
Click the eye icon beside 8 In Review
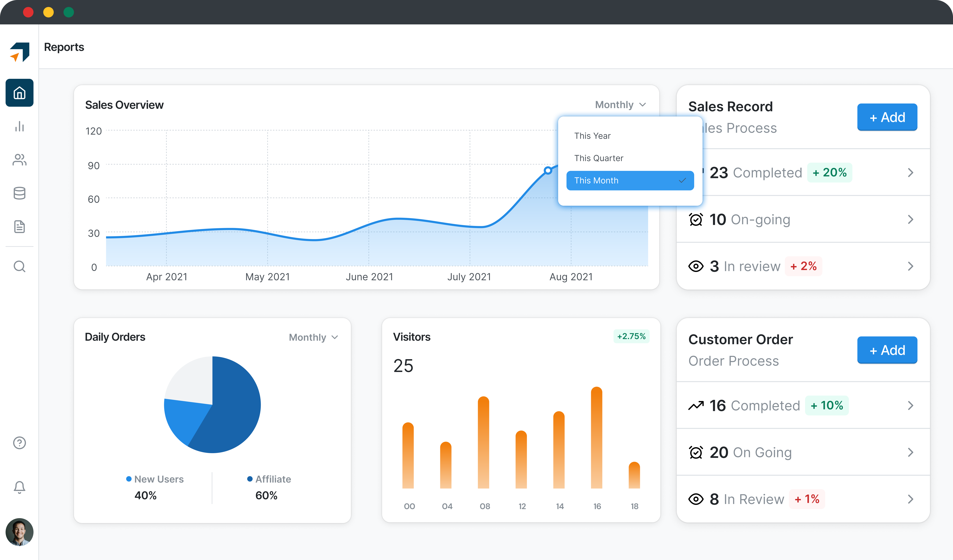tap(695, 499)
